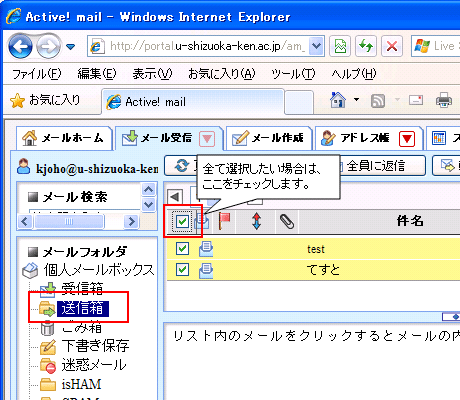Screen dimensions: 460x400
Task: Click the Print icon in command bar
Action: coord(444,100)
